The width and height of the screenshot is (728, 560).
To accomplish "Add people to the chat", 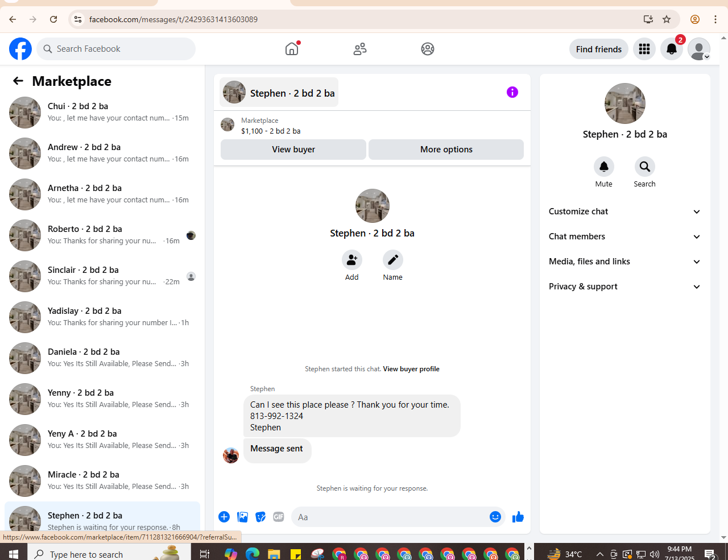I will 352,260.
